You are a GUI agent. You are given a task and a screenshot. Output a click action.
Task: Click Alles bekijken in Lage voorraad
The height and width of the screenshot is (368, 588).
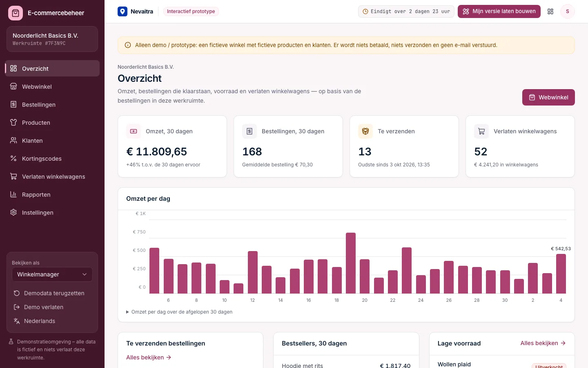click(x=543, y=343)
